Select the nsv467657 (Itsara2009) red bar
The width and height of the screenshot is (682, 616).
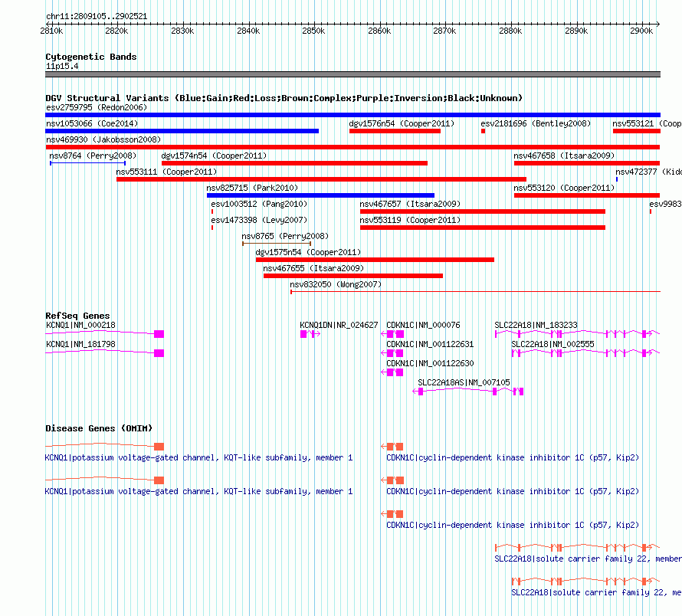[x=482, y=211]
